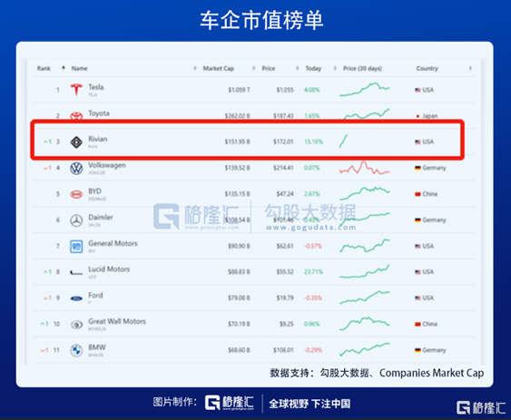Viewport: 511px width, 420px height.
Task: Click the up arrow beside rank 8
Action: coord(45,272)
